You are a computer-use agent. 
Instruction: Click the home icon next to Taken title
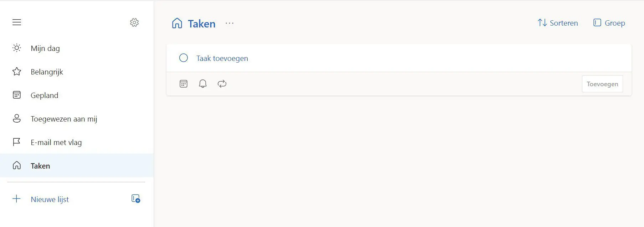click(x=177, y=23)
